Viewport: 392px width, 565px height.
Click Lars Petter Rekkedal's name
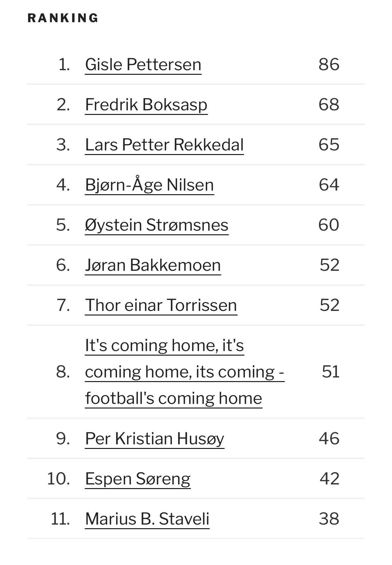[164, 145]
